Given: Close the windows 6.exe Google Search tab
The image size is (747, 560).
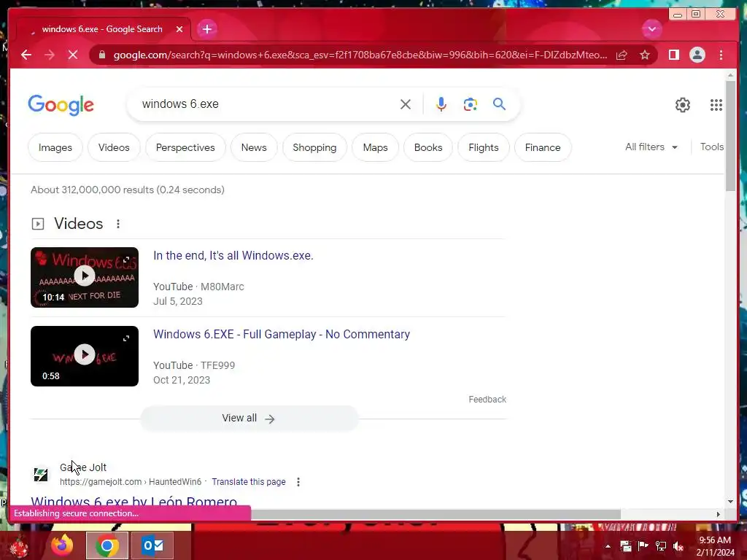Looking at the screenshot, I should [x=179, y=29].
